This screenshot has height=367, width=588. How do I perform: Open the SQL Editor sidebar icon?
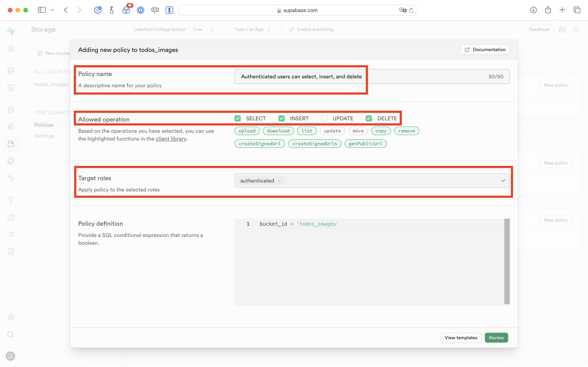(11, 88)
